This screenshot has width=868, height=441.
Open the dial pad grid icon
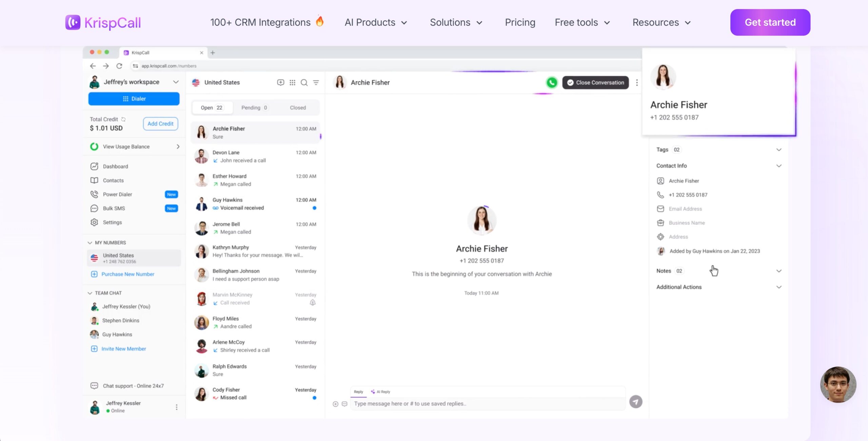(x=292, y=82)
